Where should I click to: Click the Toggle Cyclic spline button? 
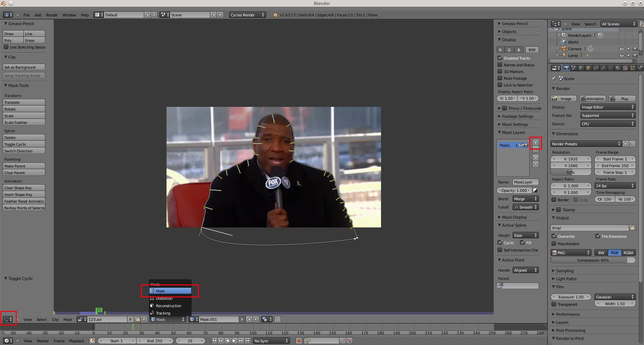(x=24, y=144)
